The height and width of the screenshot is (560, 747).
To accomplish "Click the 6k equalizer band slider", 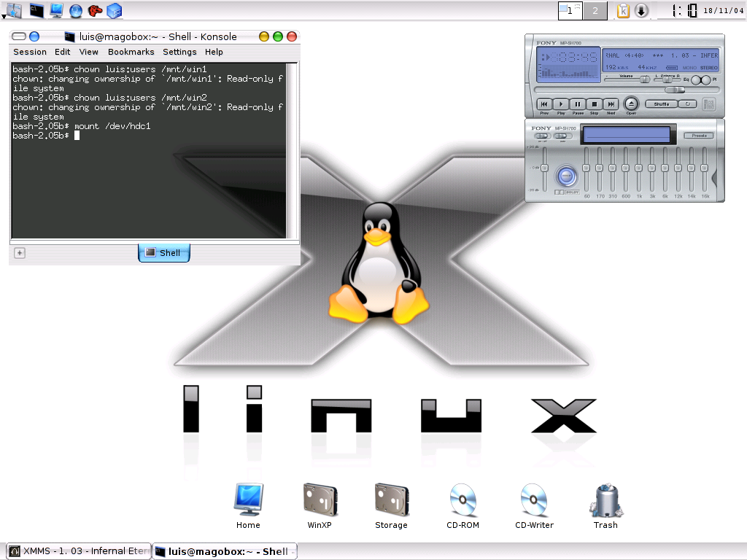I will [665, 168].
